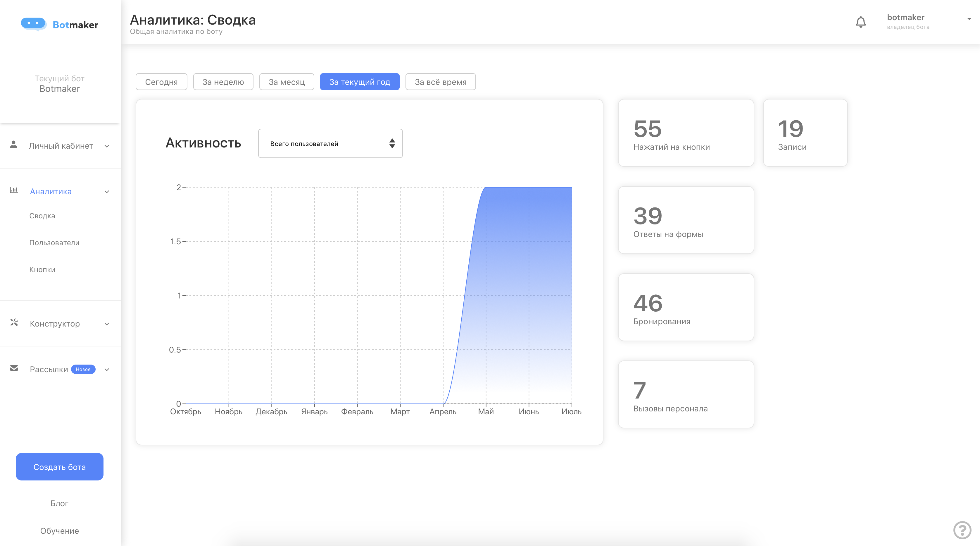Select the Сегодня period filter
Screen dimensions: 980x546
161,82
